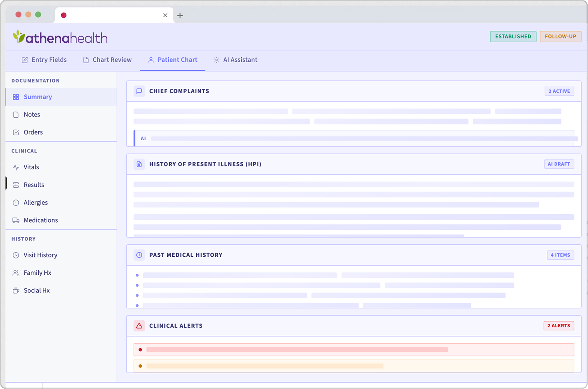The width and height of the screenshot is (588, 389).
Task: Click the Vitals pulse icon
Action: (16, 167)
